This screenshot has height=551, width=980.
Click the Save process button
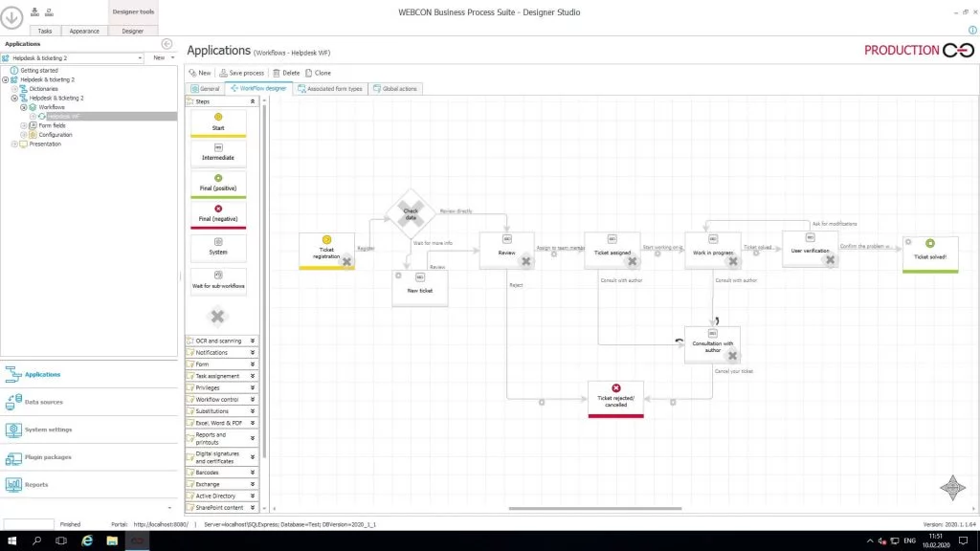tap(242, 73)
